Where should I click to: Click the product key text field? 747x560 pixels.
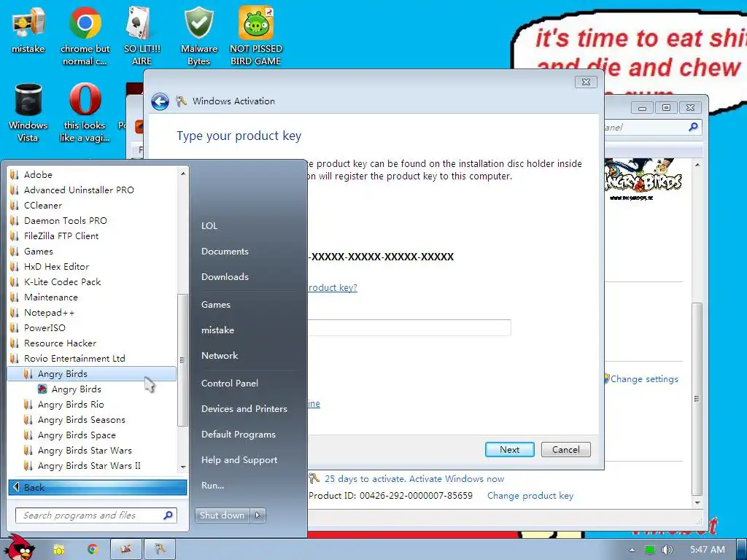point(409,327)
